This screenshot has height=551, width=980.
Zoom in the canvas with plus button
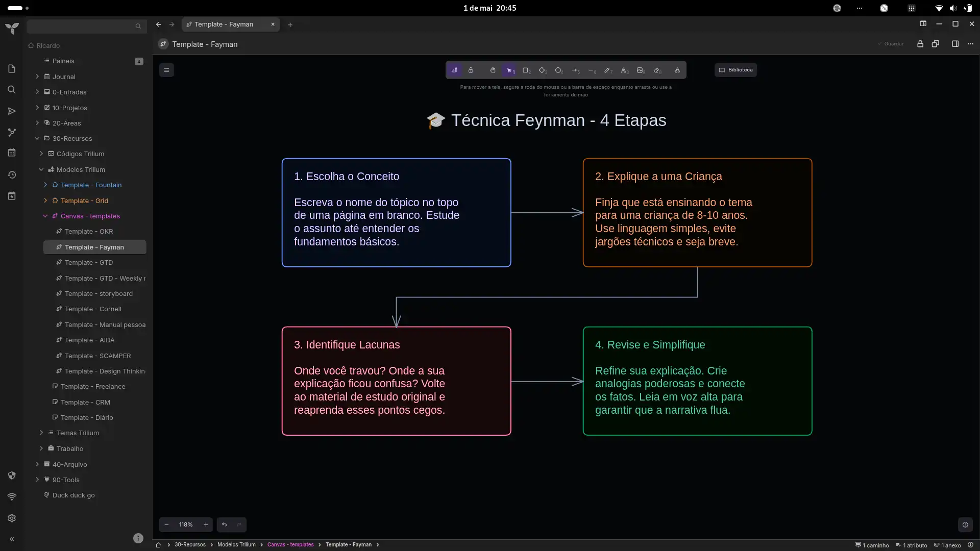pos(206,524)
